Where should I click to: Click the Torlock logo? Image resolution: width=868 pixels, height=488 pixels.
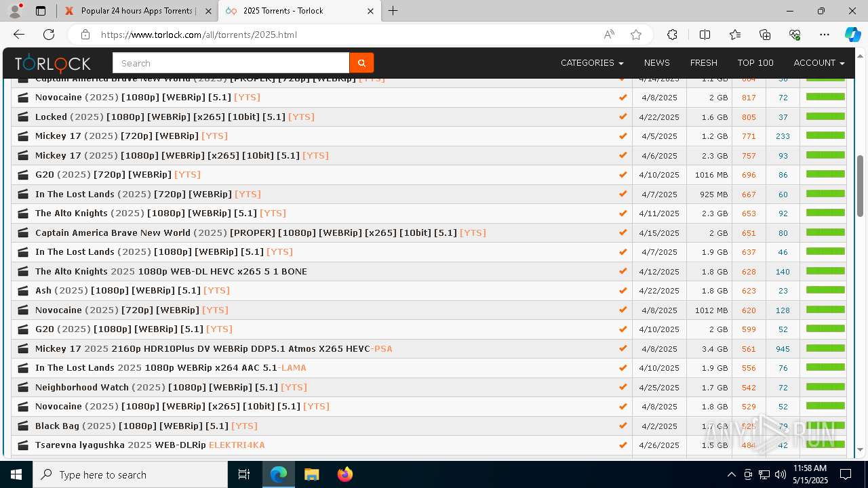coord(53,63)
